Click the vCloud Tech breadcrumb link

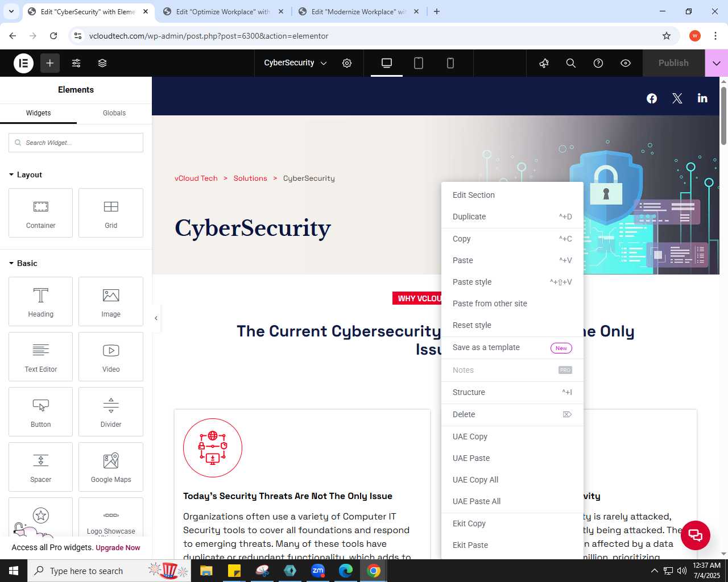(x=196, y=178)
